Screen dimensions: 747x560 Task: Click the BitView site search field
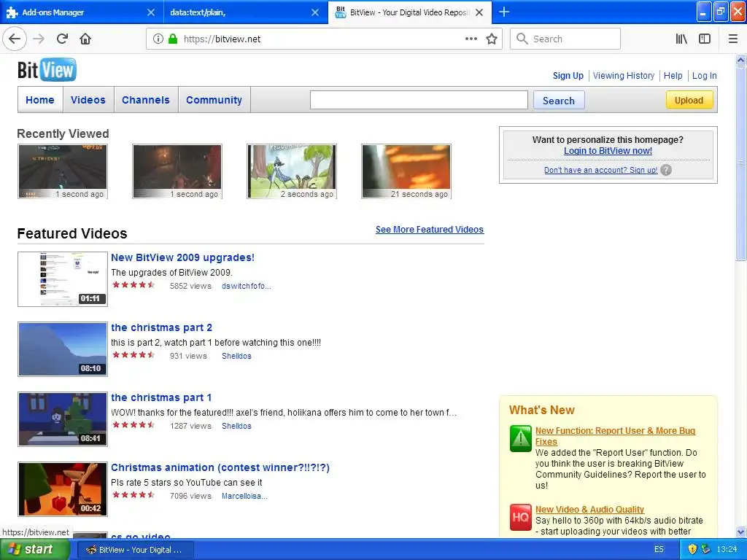point(419,100)
